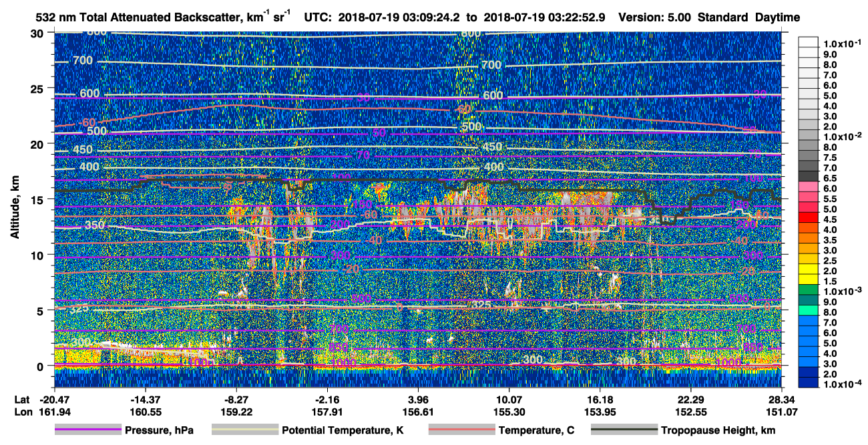Click the colorbar label 1.0x10-4
This screenshot has height=445, width=868.
click(x=842, y=385)
